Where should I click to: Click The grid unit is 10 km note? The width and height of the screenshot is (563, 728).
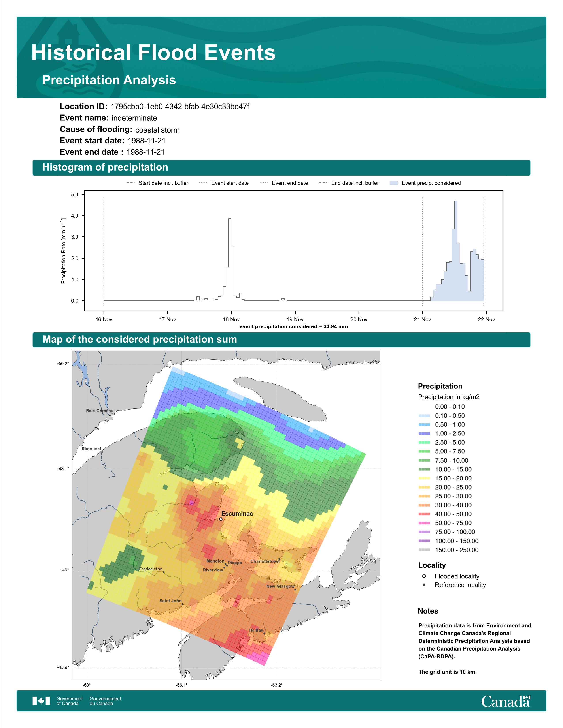(x=448, y=672)
